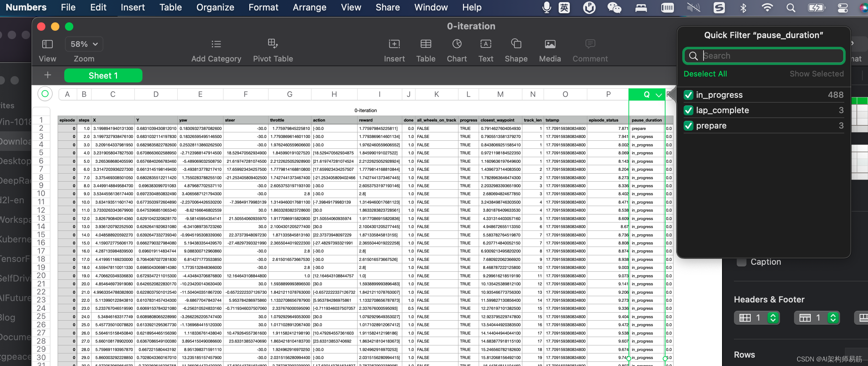
Task: Click the pause_duration header cell
Action: (x=647, y=120)
